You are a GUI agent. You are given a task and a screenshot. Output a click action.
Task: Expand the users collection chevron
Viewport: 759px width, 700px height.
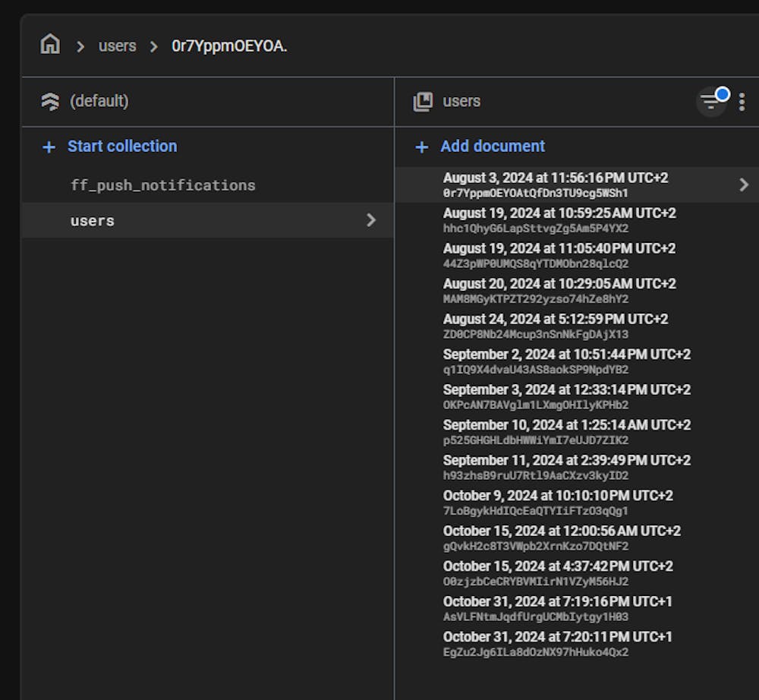click(371, 220)
